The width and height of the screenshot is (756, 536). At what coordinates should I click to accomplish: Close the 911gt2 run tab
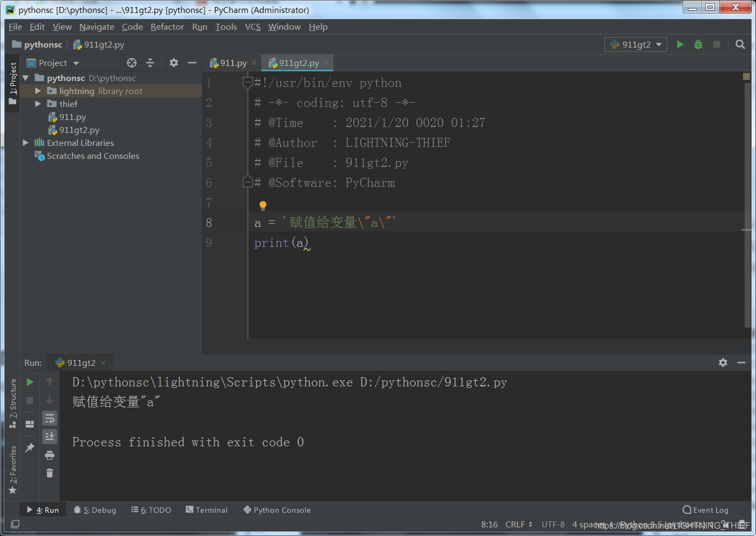click(x=103, y=363)
